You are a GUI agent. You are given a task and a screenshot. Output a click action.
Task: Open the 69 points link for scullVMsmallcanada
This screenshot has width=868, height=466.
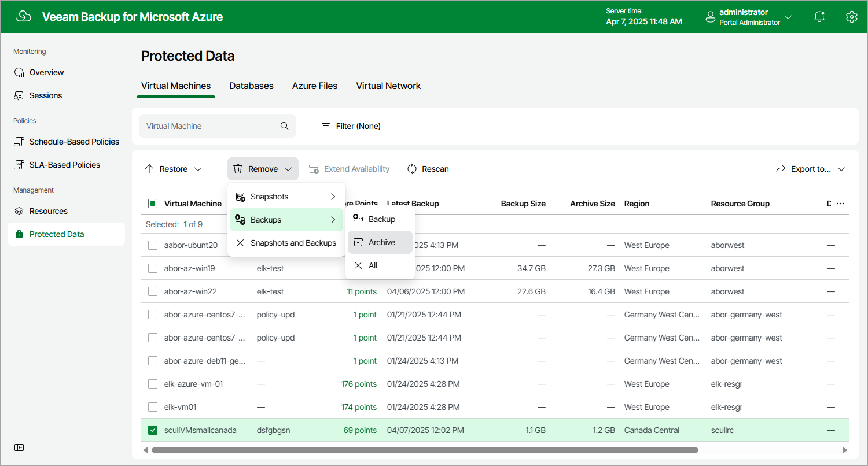coord(360,430)
